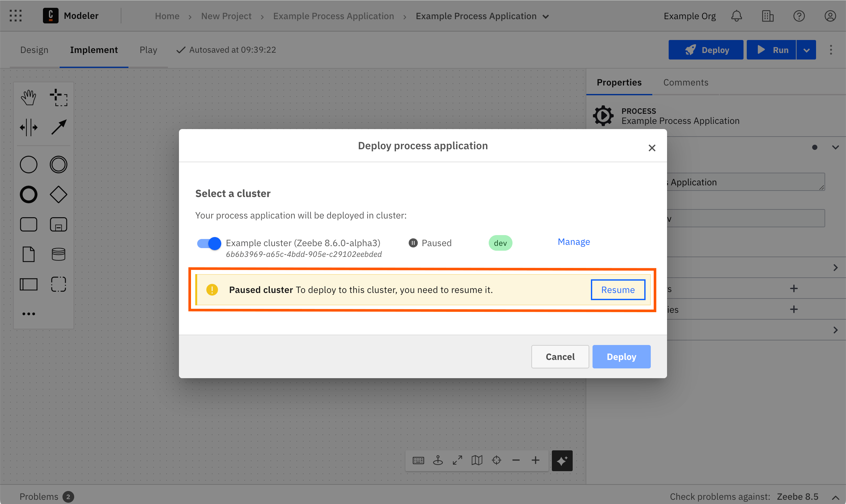Open the AI assistant sparkle button
The image size is (846, 504).
562,460
